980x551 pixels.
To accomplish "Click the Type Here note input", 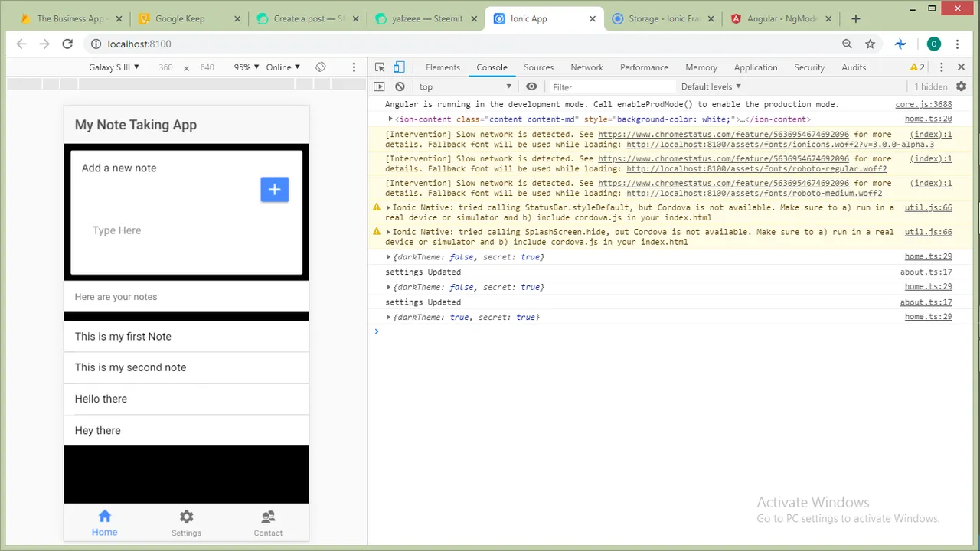I will (186, 230).
